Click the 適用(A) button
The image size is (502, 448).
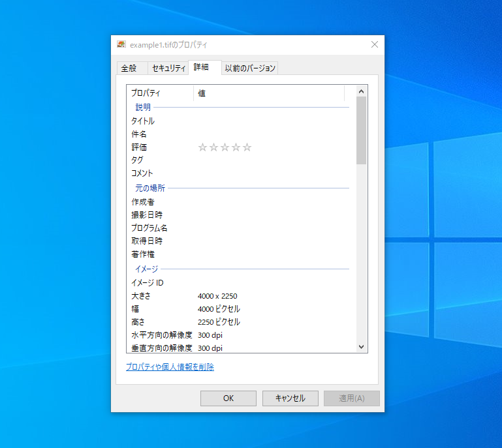[352, 398]
